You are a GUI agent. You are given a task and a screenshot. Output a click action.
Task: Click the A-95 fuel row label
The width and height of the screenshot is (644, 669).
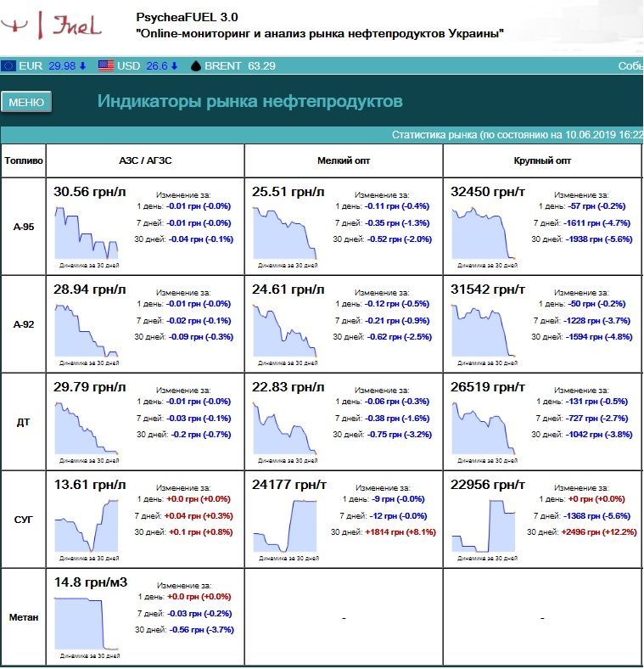24,227
